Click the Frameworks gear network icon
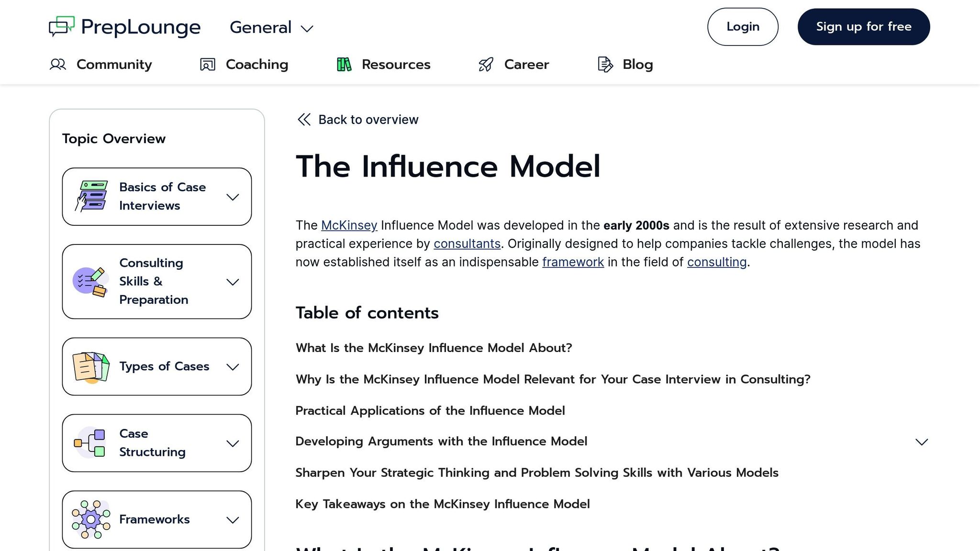This screenshot has height=551, width=980. (91, 520)
